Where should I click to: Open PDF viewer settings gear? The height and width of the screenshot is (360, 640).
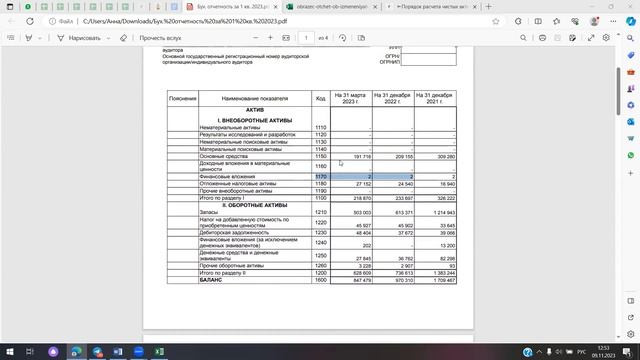pos(606,38)
